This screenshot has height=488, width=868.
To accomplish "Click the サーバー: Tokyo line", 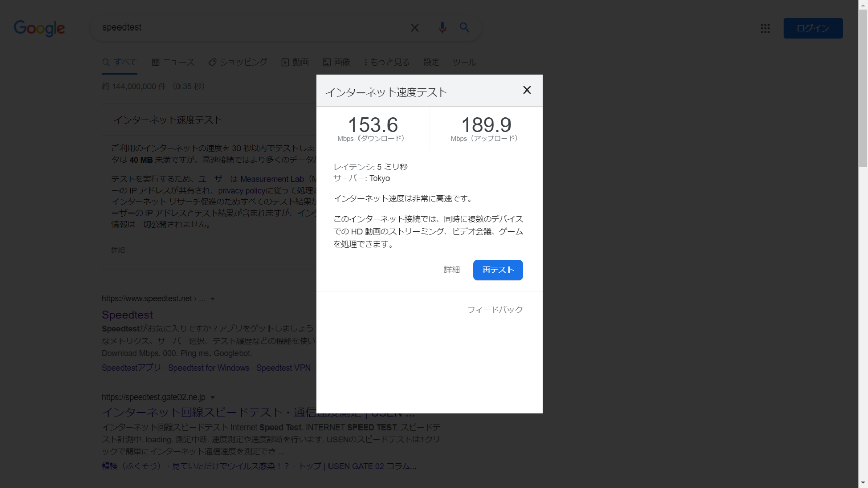I will tap(362, 178).
